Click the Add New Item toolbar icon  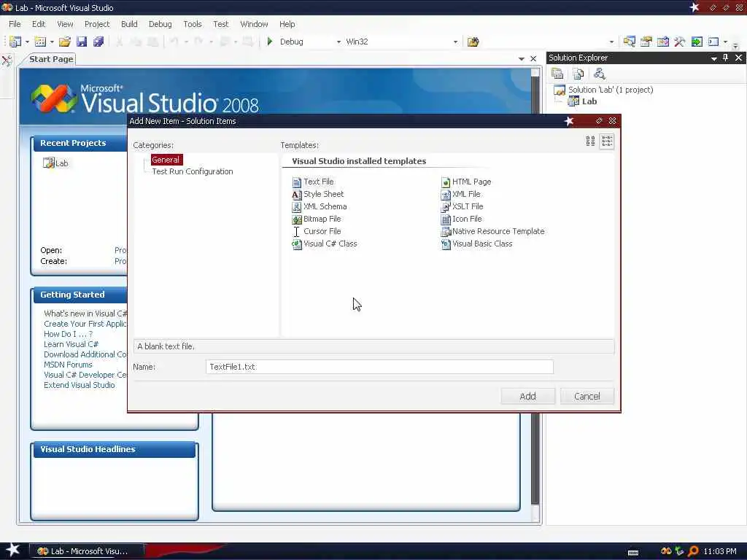(x=41, y=42)
